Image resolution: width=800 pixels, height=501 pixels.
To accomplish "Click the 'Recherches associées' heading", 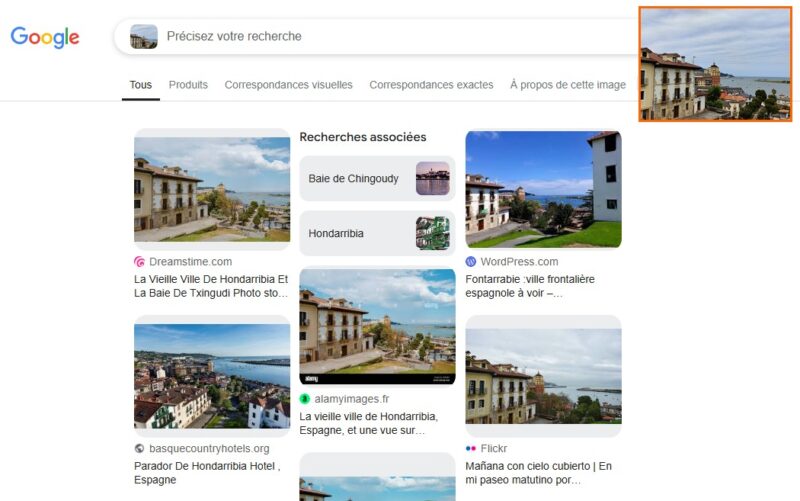I will (363, 137).
